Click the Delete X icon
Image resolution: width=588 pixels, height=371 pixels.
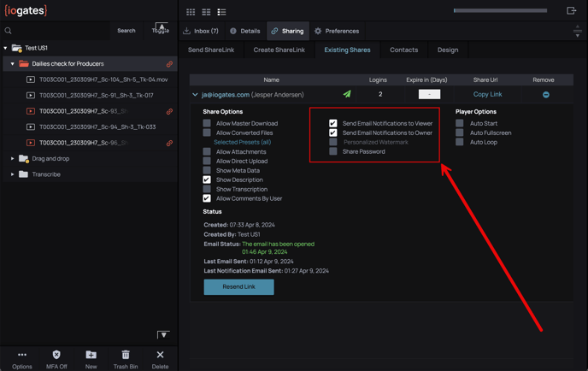(x=160, y=355)
